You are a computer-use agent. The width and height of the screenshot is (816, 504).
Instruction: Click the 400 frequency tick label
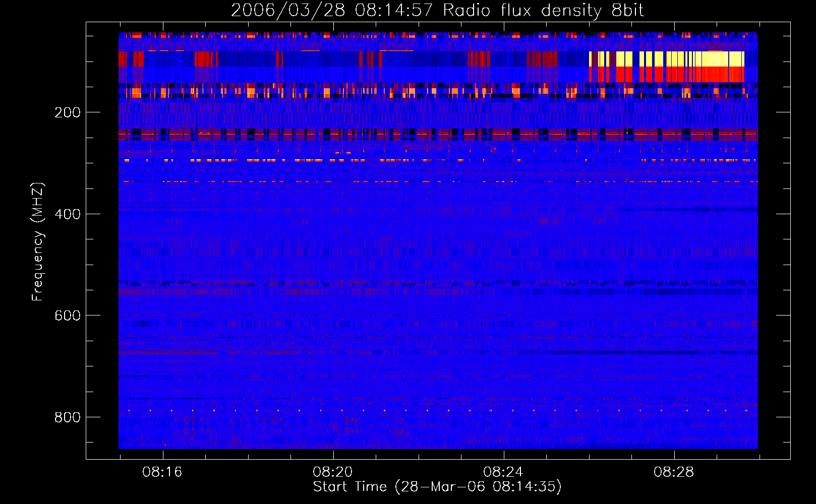68,214
